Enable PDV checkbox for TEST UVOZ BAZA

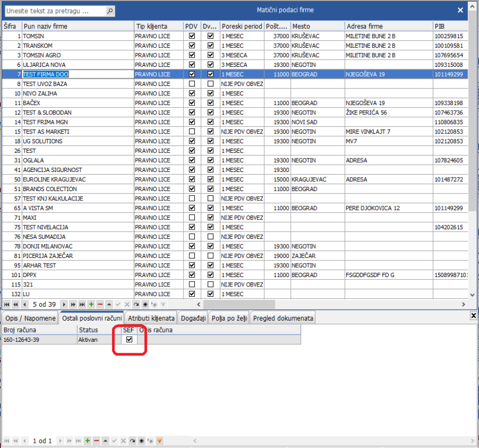click(x=191, y=84)
